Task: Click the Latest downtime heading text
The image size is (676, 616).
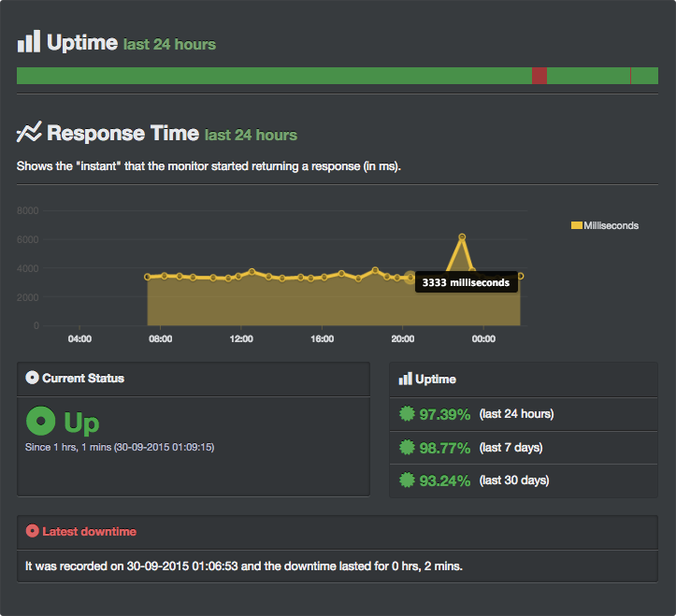Action: tap(89, 531)
